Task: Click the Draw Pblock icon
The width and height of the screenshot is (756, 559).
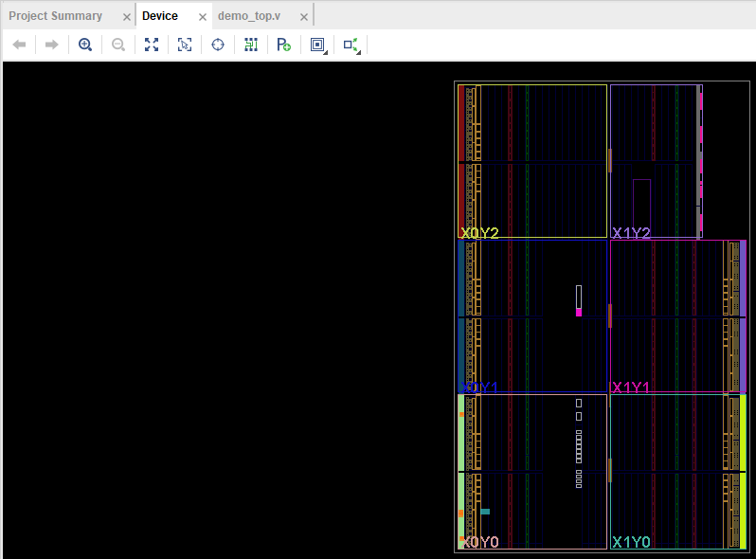Action: [x=283, y=45]
